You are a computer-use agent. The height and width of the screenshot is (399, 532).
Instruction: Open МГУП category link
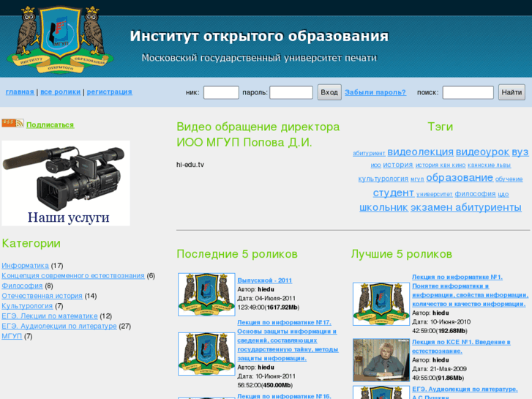pos(12,337)
